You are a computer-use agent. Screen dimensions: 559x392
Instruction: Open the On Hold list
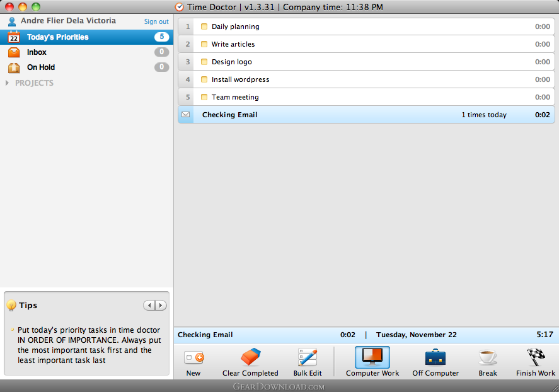[86, 67]
